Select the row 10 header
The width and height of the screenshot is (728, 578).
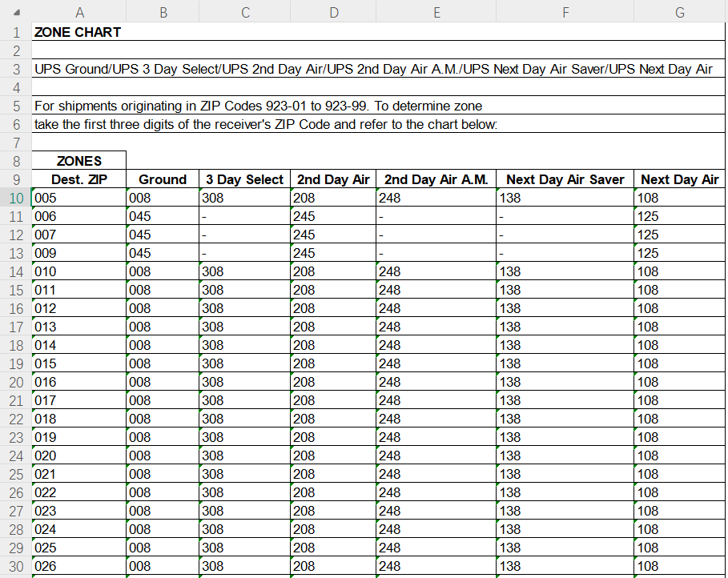pyautogui.click(x=16, y=198)
